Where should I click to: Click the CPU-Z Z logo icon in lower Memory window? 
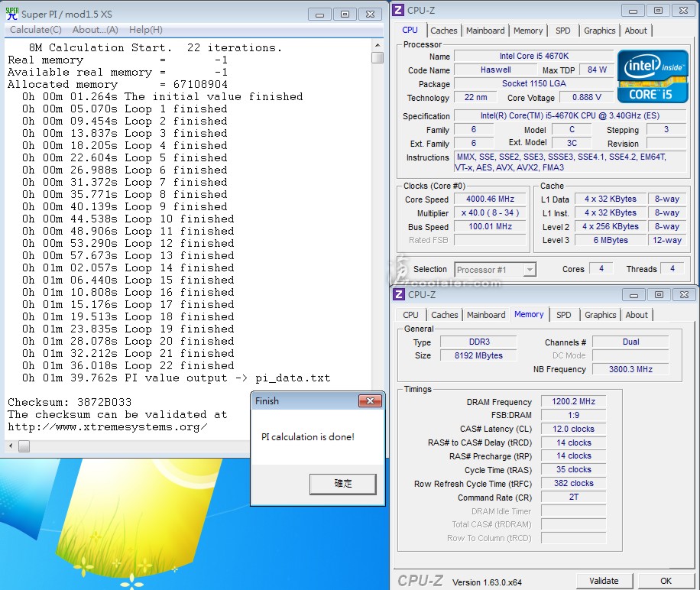pyautogui.click(x=399, y=294)
